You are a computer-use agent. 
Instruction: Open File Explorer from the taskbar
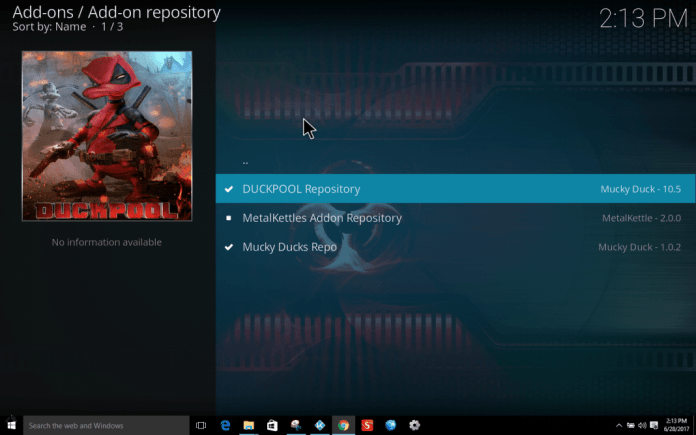249,425
